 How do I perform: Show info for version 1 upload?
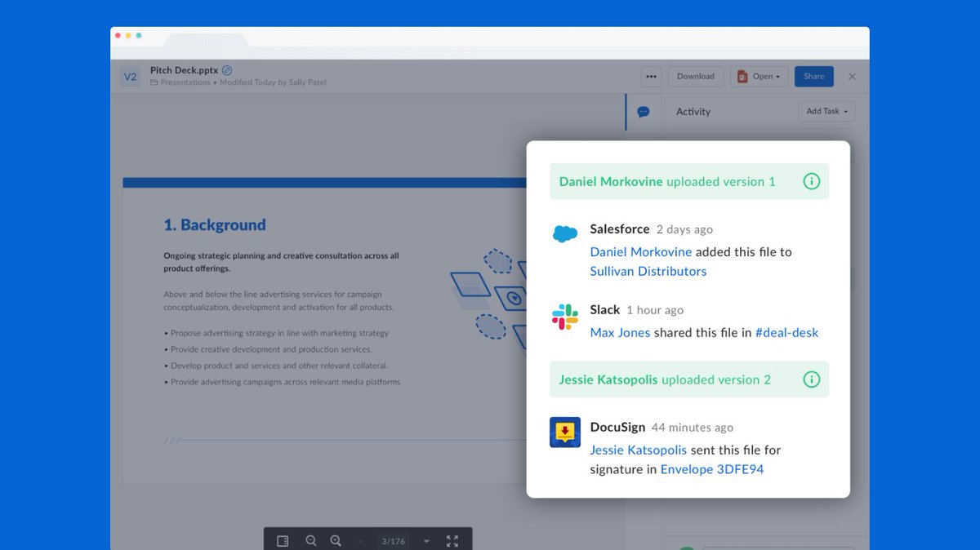click(811, 181)
